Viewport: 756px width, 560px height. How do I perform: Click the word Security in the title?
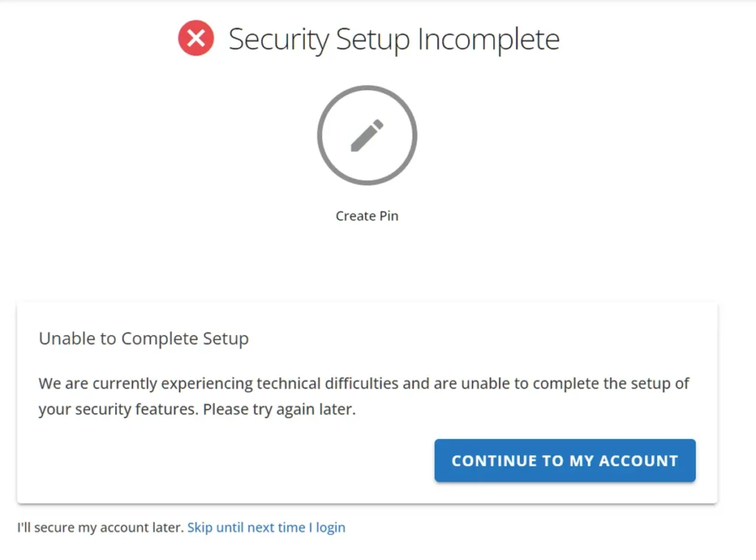point(278,40)
